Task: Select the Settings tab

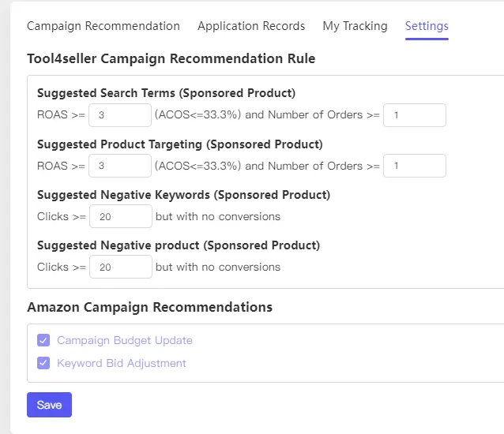Action: click(x=427, y=26)
